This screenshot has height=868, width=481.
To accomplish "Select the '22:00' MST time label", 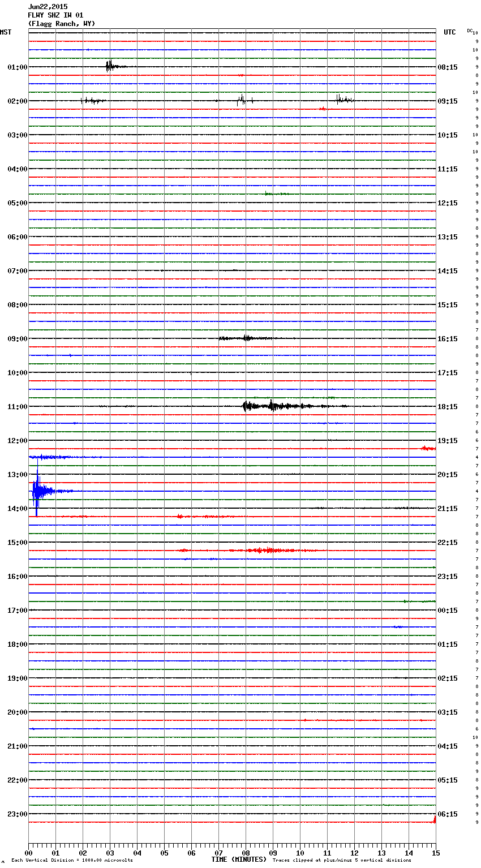I will pos(18,780).
